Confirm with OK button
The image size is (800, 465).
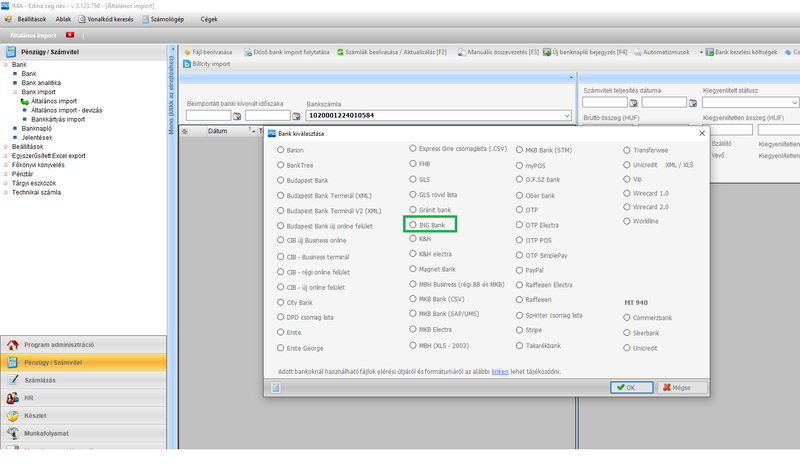(632, 388)
